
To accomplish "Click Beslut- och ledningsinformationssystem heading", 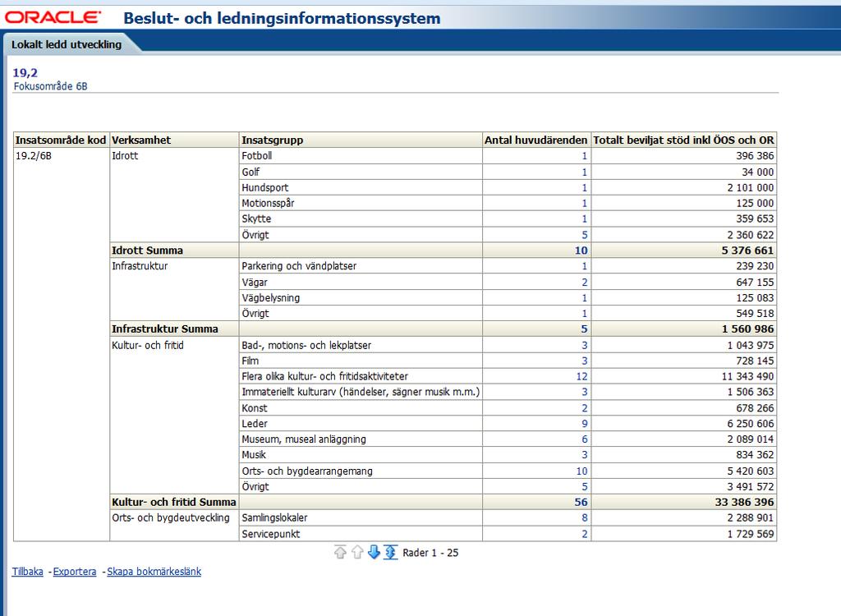I will point(282,18).
